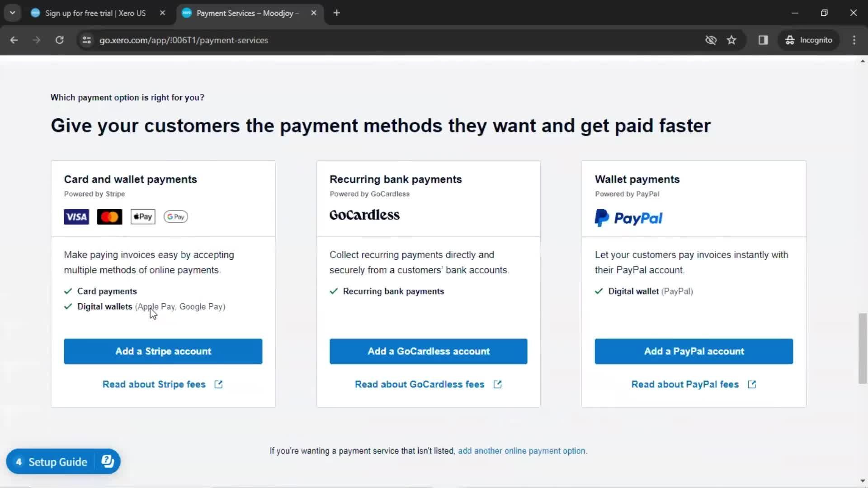Click external link icon beside GoCardless fees
868x488 pixels.
497,384
